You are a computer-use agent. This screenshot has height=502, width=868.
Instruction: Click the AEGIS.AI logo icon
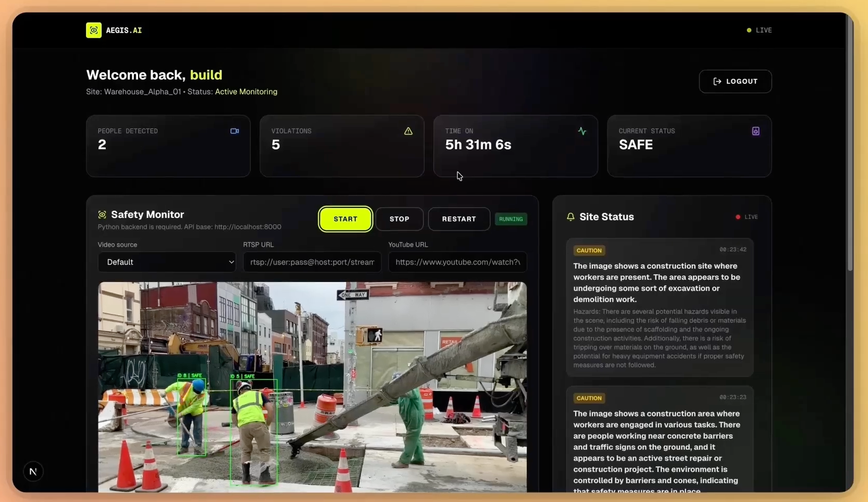coord(94,30)
